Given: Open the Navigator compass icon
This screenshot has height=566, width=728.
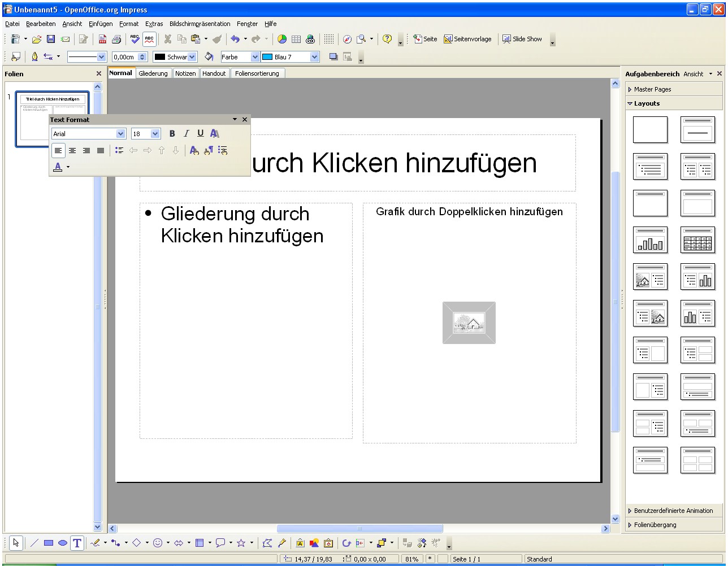Looking at the screenshot, I should pos(347,39).
